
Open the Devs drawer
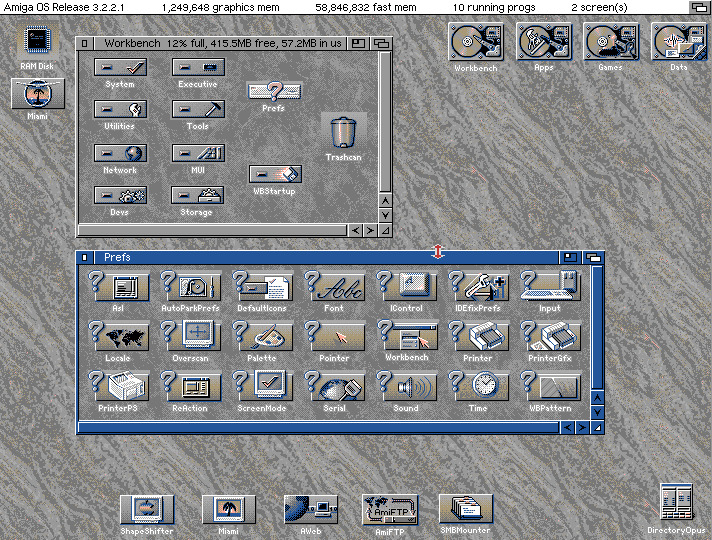point(120,195)
